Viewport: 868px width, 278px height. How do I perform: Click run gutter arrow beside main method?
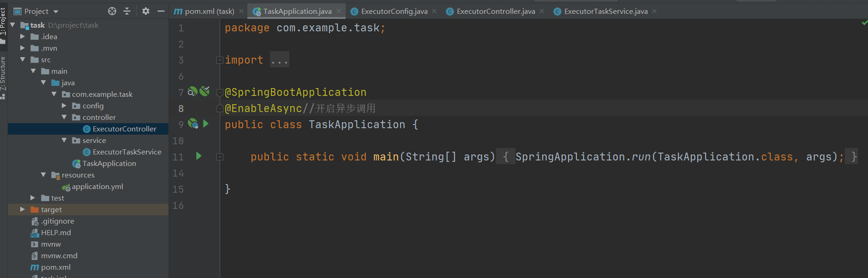[199, 156]
